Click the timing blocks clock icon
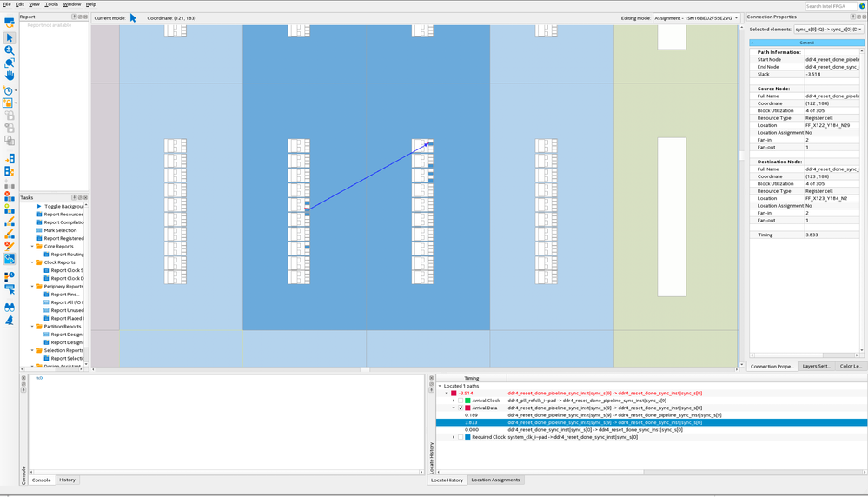This screenshot has height=497, width=868. click(10, 276)
